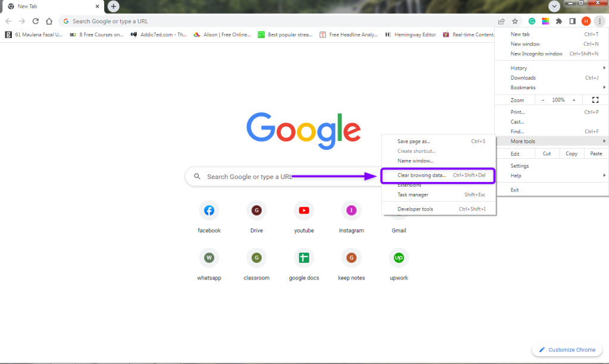Click the Copy edit button
Image resolution: width=609 pixels, height=364 pixels.
[572, 153]
